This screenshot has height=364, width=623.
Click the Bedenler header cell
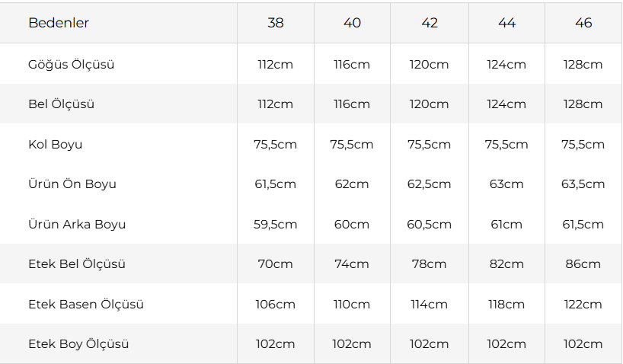(59, 23)
